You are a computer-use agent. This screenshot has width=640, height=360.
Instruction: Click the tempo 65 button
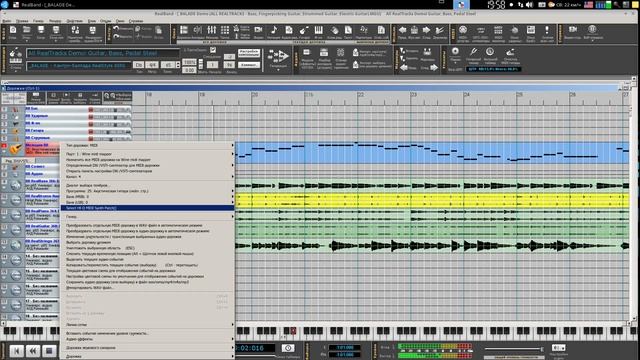coord(168,65)
